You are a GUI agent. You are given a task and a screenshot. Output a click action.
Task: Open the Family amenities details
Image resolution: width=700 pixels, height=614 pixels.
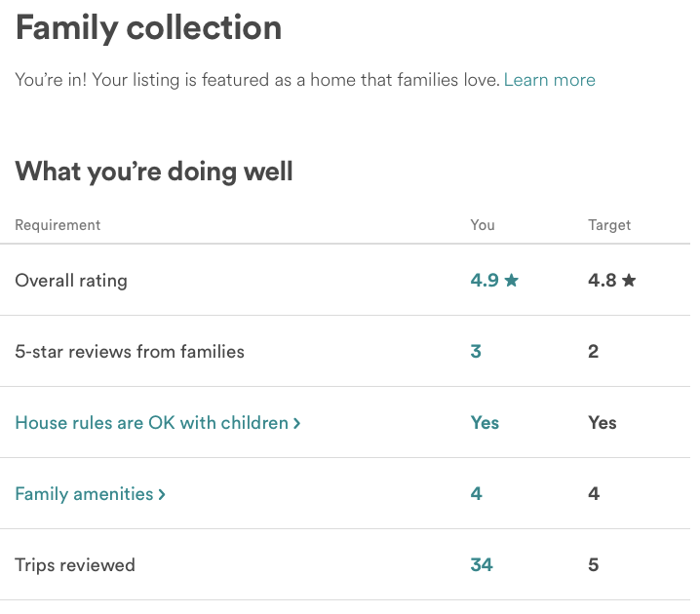(x=84, y=494)
